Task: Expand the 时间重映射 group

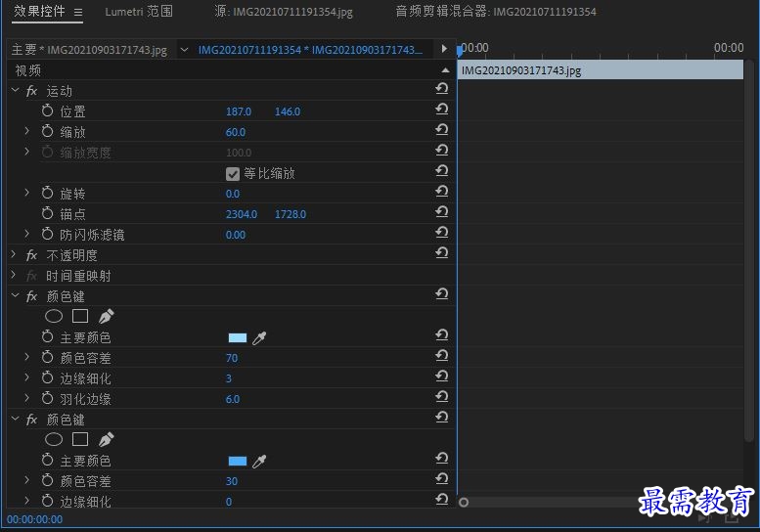Action: pos(14,275)
